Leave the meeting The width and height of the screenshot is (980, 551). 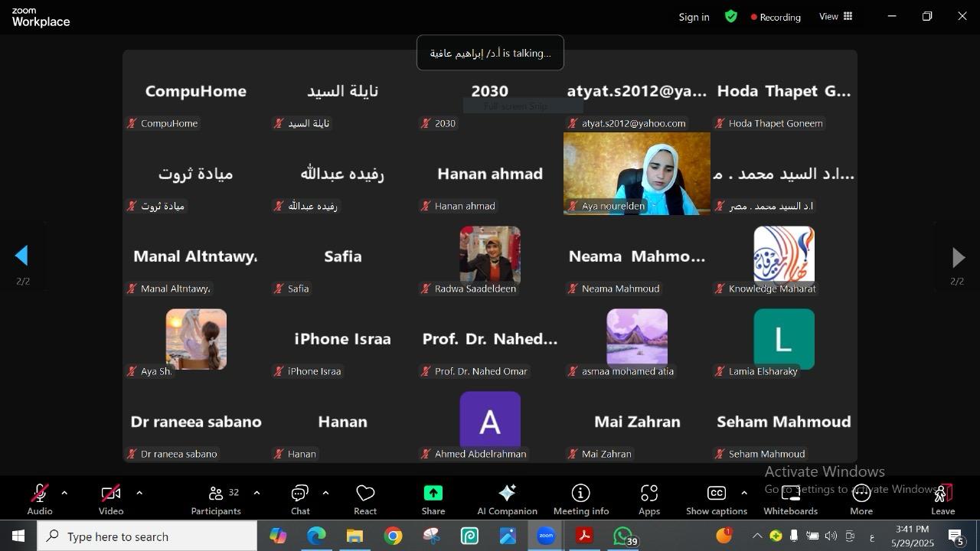(942, 499)
